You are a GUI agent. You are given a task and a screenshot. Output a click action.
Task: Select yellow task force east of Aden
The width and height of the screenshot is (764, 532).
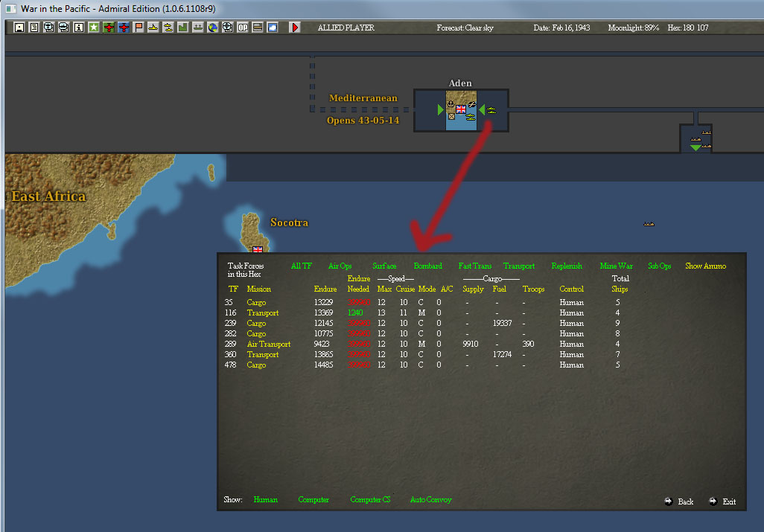491,110
